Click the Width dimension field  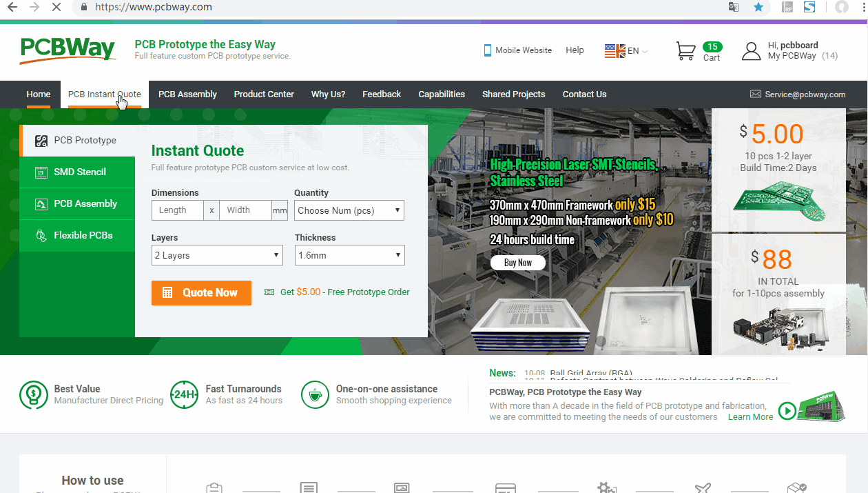tap(245, 210)
